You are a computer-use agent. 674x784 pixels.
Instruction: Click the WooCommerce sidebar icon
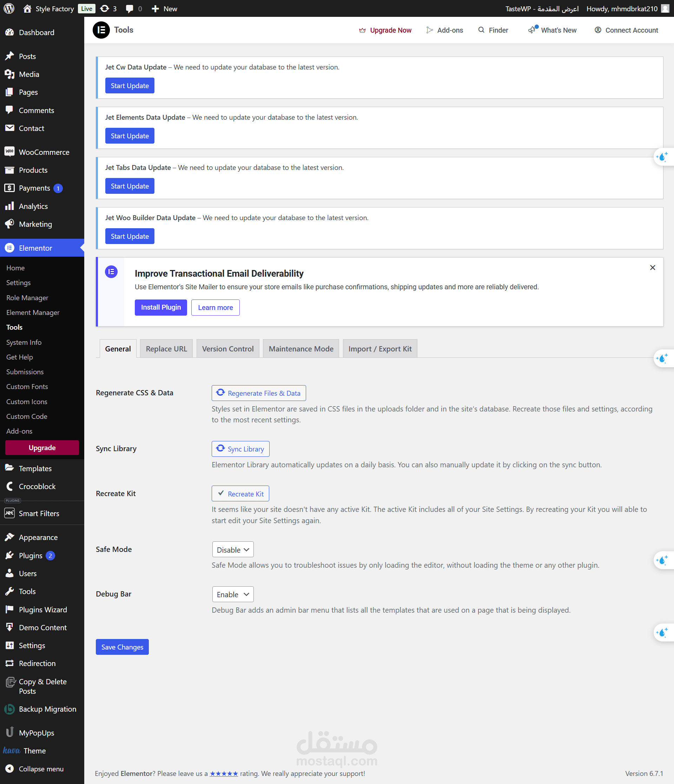coord(9,152)
